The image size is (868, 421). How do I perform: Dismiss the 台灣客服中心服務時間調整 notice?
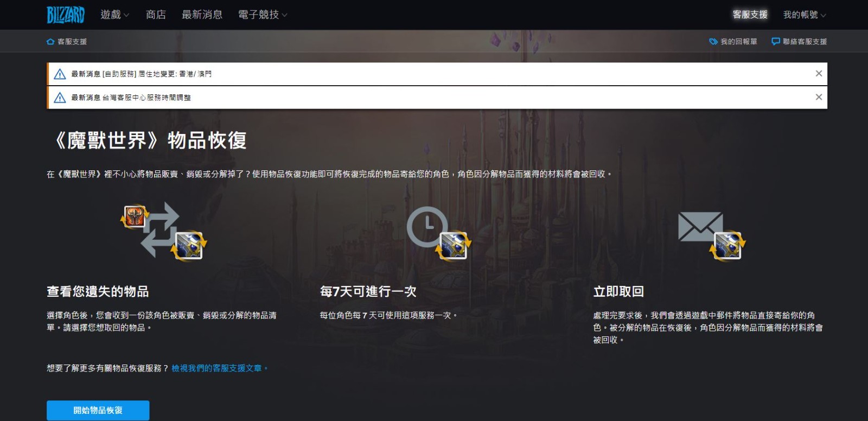click(819, 97)
